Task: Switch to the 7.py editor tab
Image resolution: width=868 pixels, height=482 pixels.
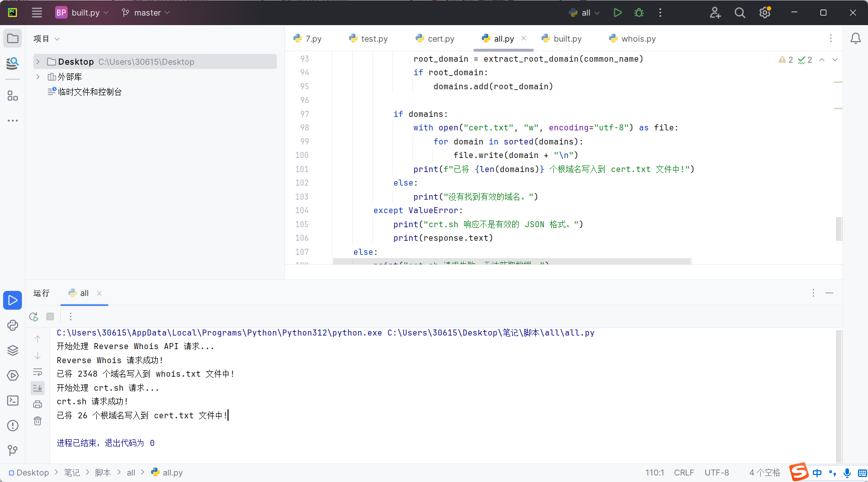Action: (x=308, y=39)
